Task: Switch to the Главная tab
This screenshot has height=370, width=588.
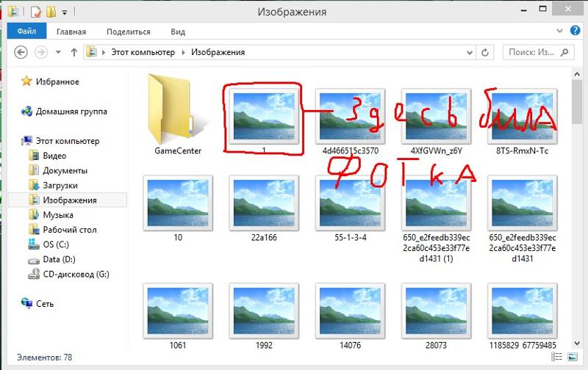Action: (x=71, y=32)
